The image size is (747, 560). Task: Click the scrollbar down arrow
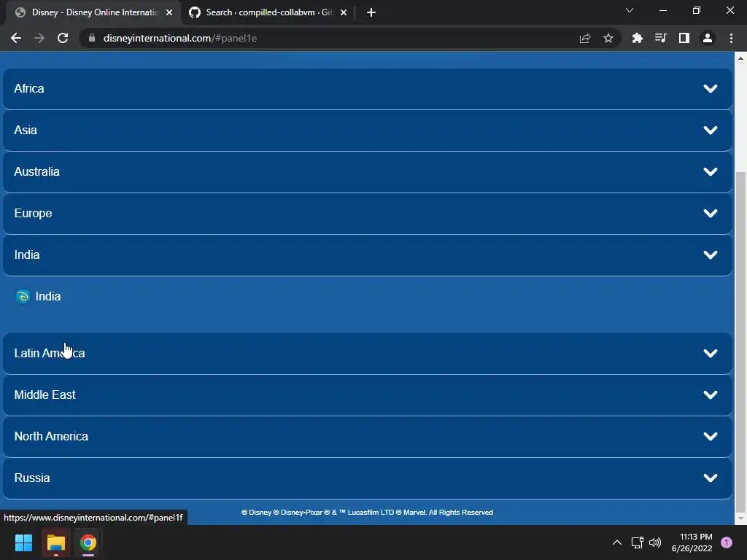tap(740, 518)
